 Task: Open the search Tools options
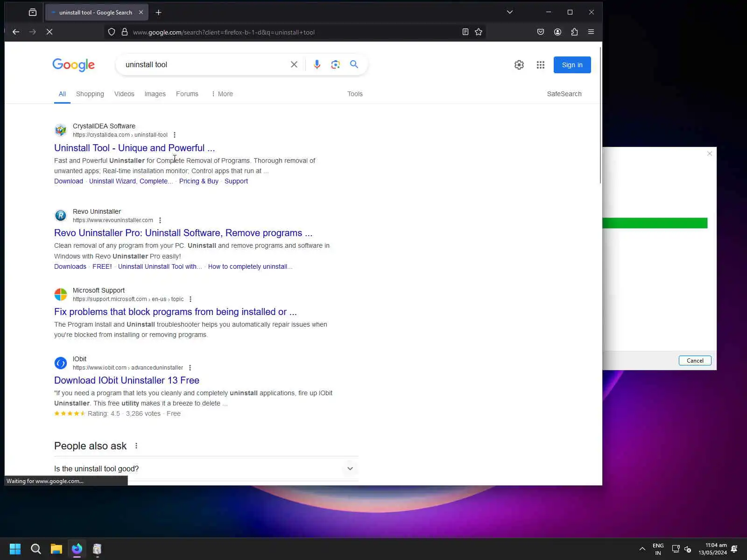click(x=355, y=94)
